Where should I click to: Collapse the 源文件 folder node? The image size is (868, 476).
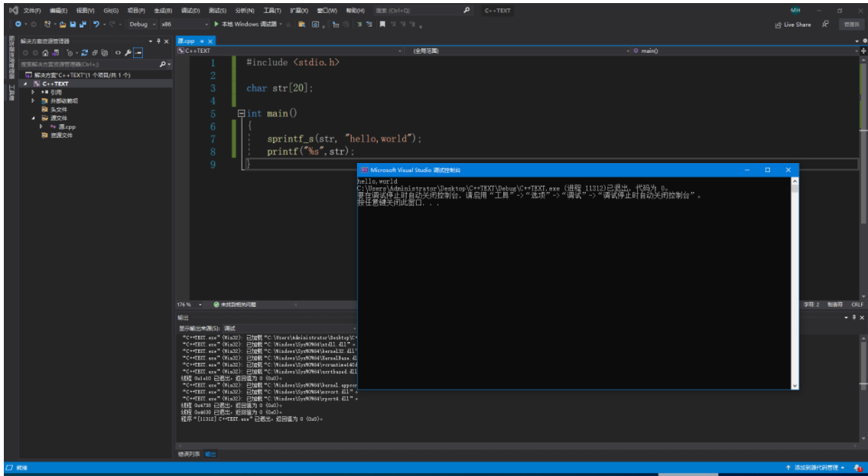tap(33, 118)
